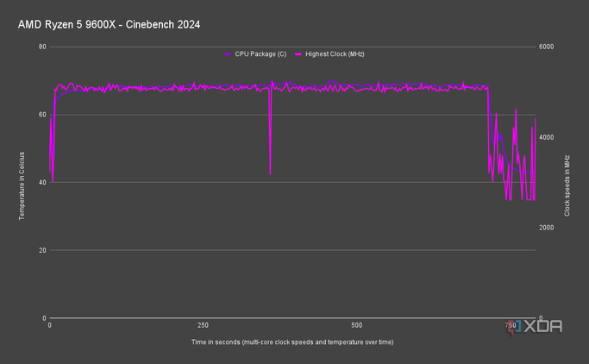
Task: Click the 'Clock speeds in MHz' axis label
Action: (x=567, y=185)
